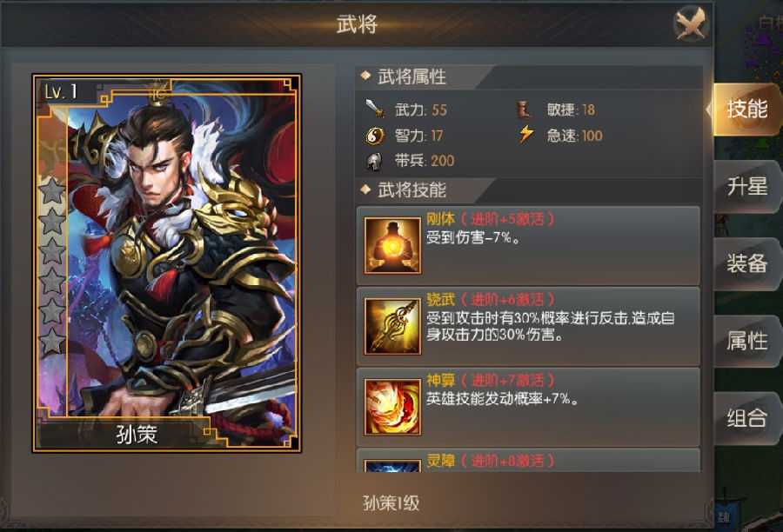Click the boot icon beside 敏捷
Image resolution: width=783 pixels, height=532 pixels.
[525, 109]
